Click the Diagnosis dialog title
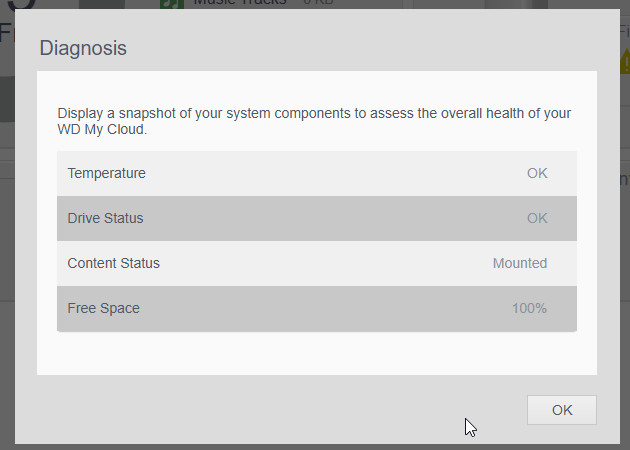The width and height of the screenshot is (630, 450). pyautogui.click(x=83, y=48)
